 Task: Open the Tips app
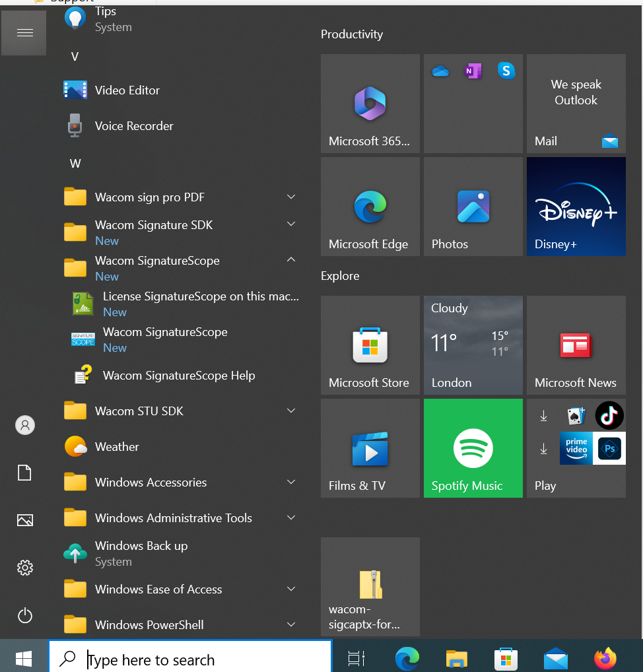179,19
